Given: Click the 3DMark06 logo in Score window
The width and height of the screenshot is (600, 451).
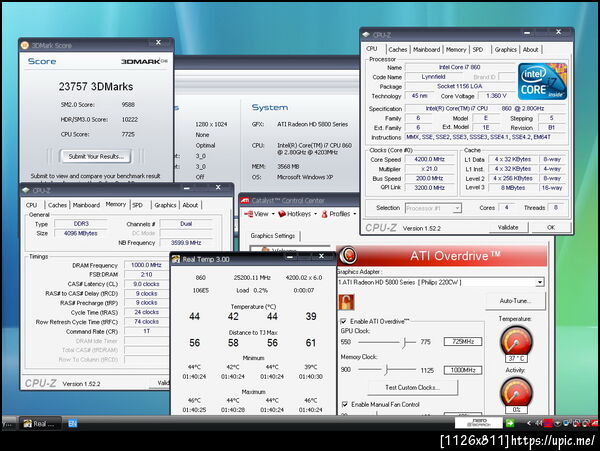Looking at the screenshot, I should pos(144,61).
